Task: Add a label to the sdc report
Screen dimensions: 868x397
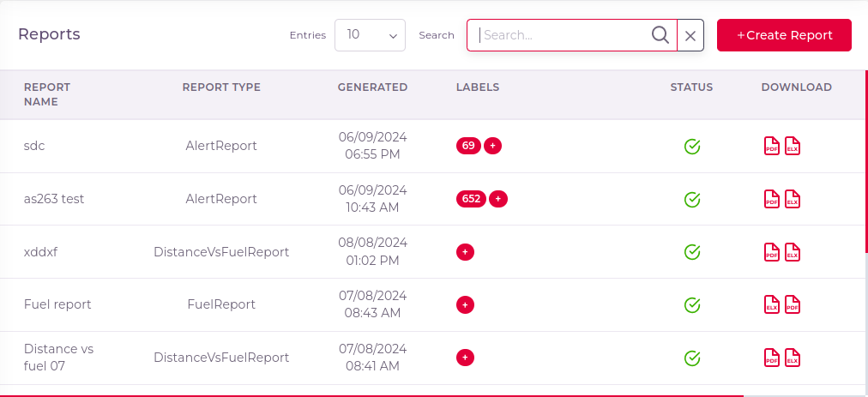Action: (x=492, y=146)
